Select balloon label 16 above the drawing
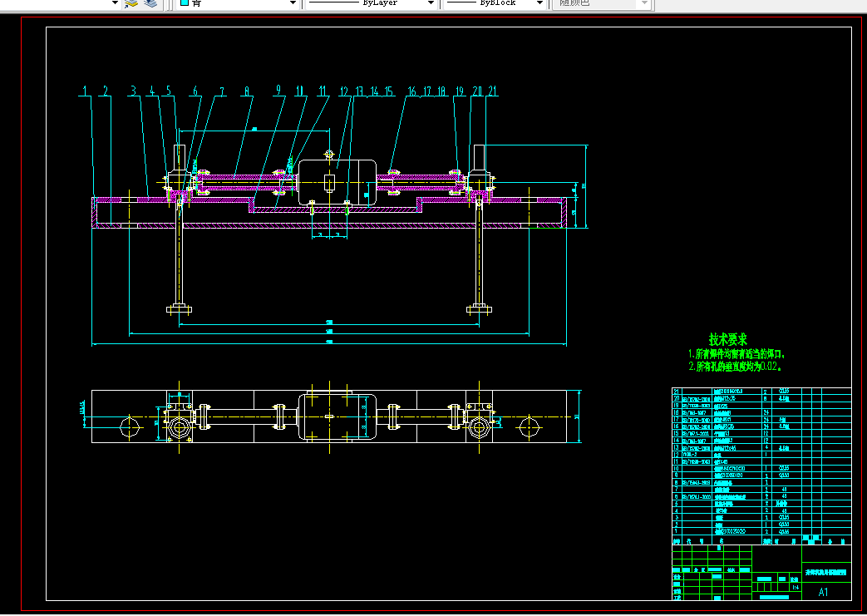 [412, 91]
